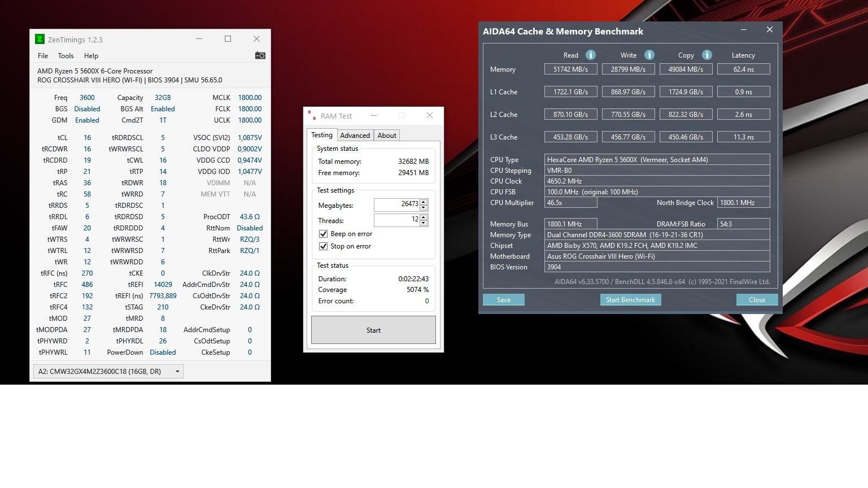Viewport: 868px width, 488px height.
Task: Click the Memory Latency value 62.4 ns
Action: point(743,69)
